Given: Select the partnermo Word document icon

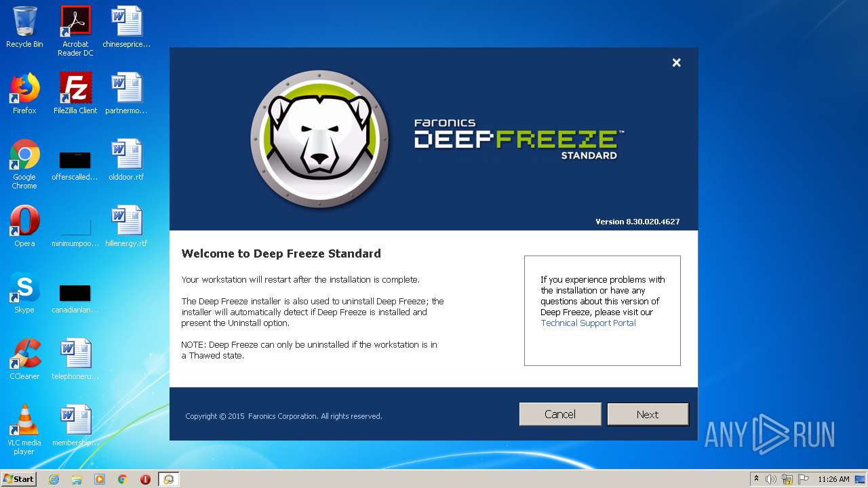Looking at the screenshot, I should (127, 94).
